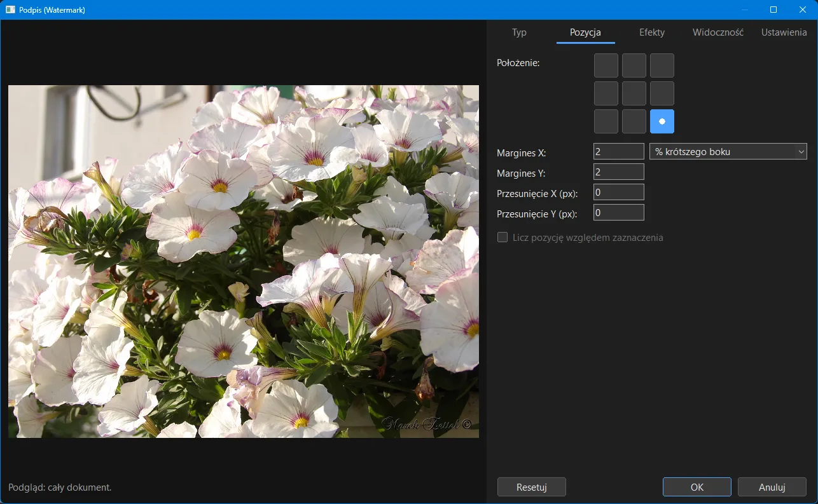Cancel using the Anuluj button
Viewport: 818px width, 504px height.
coord(772,487)
